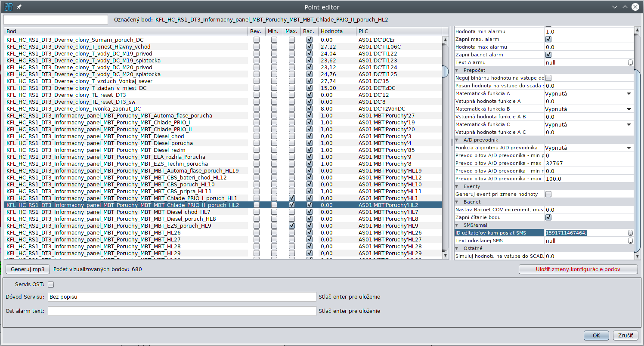This screenshot has width=644, height=346.
Task: Enable the Servis OST checkbox
Action: (51, 284)
